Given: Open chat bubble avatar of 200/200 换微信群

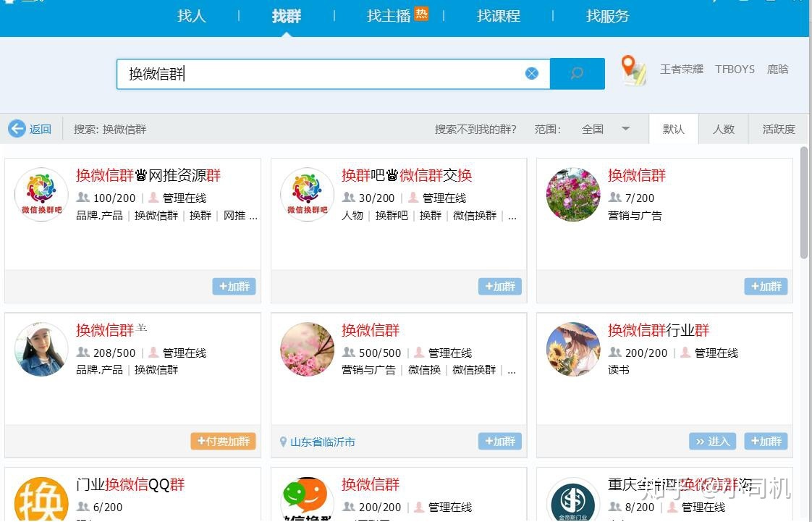Looking at the screenshot, I should coord(307,500).
